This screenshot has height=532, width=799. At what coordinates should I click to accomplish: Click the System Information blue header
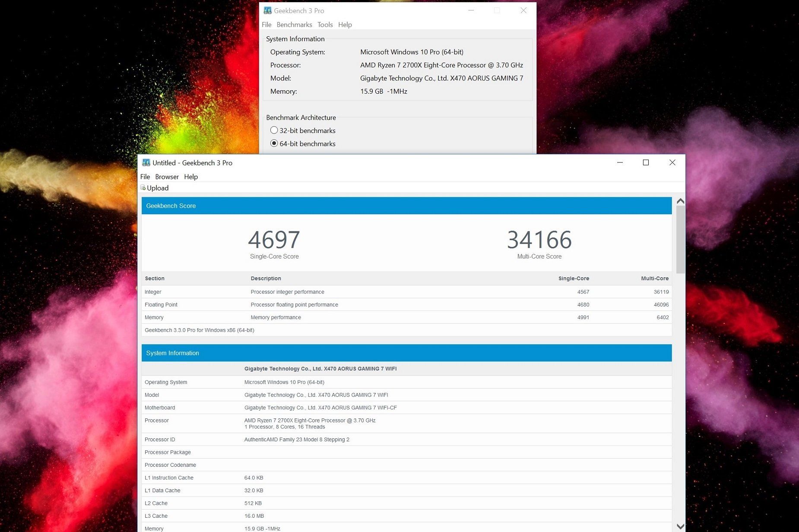pos(406,353)
